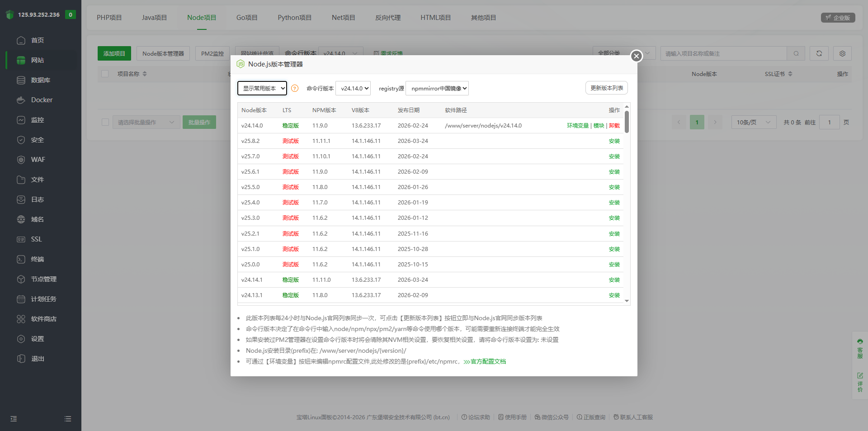Open panel settings via the gear icon
Screen dimensions: 868x431
point(842,53)
